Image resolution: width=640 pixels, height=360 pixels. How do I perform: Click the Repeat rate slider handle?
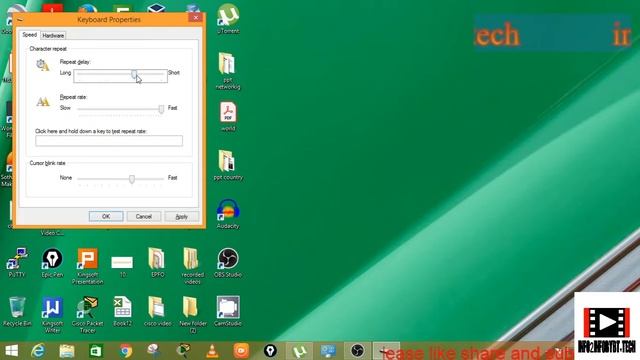click(x=161, y=109)
